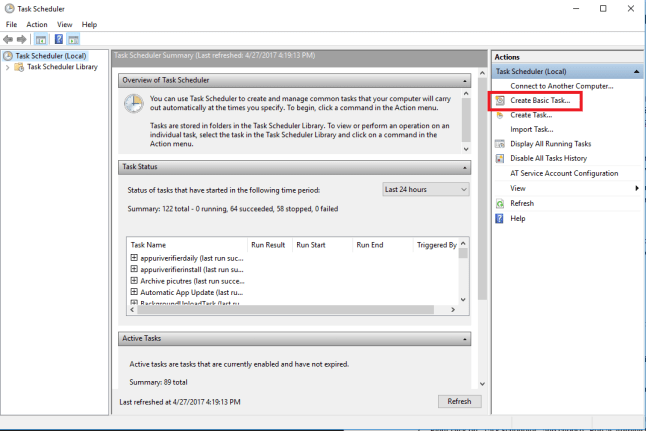Click the summary pane scrollbar up arrow
The image size is (646, 431).
tap(482, 73)
